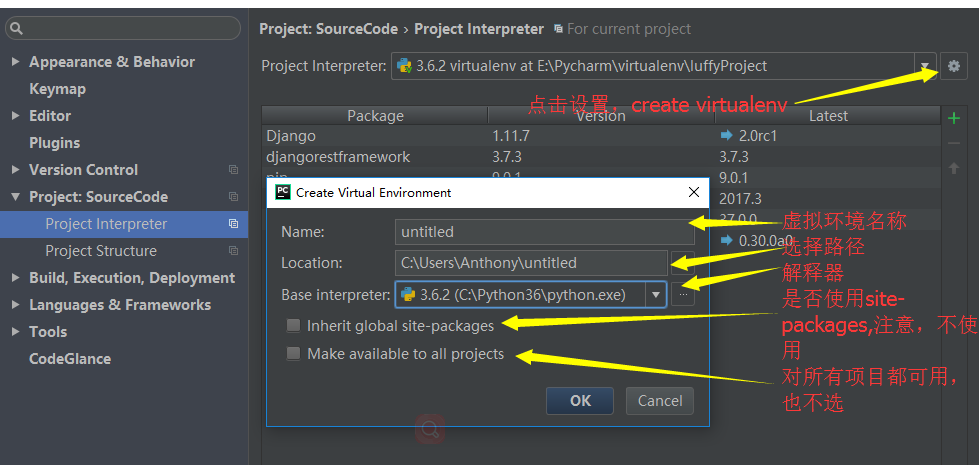This screenshot has width=979, height=465.
Task: Expand the Editor settings section
Action: (x=16, y=115)
